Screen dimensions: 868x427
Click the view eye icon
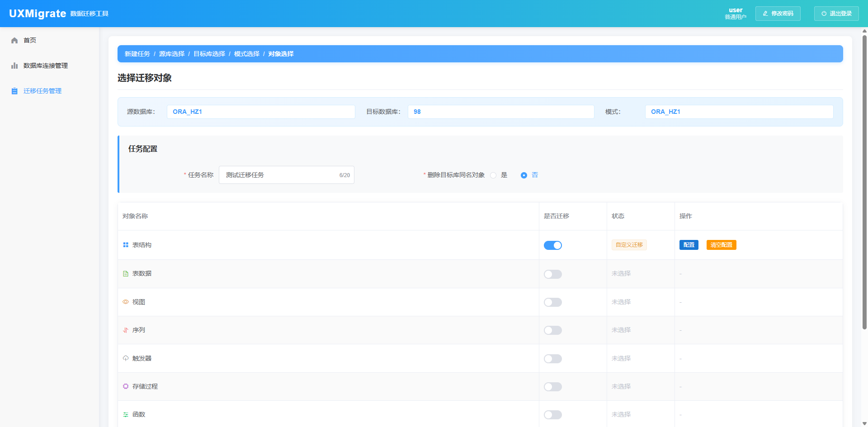(x=126, y=302)
